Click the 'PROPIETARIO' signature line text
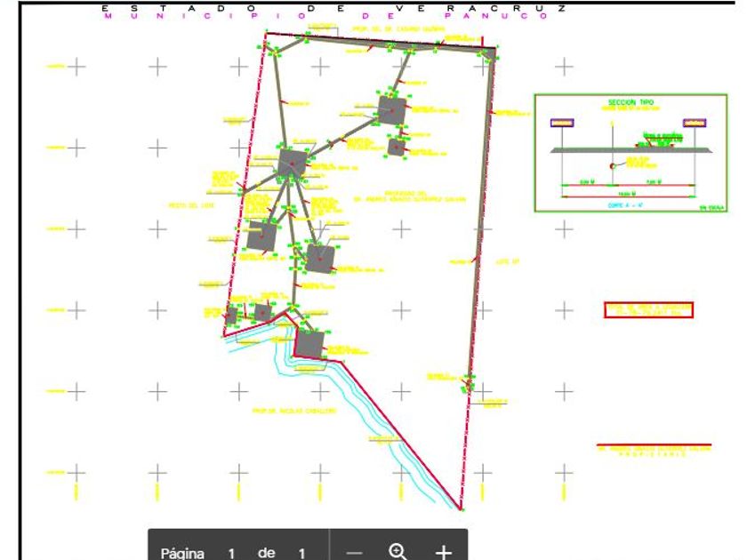The image size is (747, 560). pyautogui.click(x=654, y=452)
